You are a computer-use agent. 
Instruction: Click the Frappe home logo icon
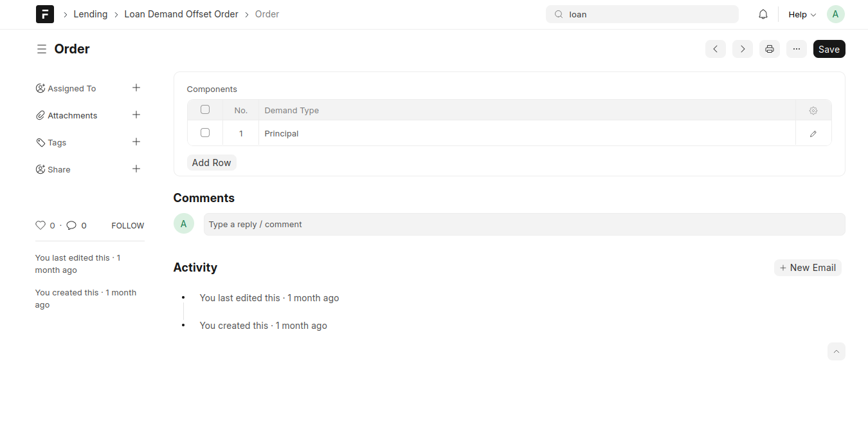pyautogui.click(x=45, y=14)
